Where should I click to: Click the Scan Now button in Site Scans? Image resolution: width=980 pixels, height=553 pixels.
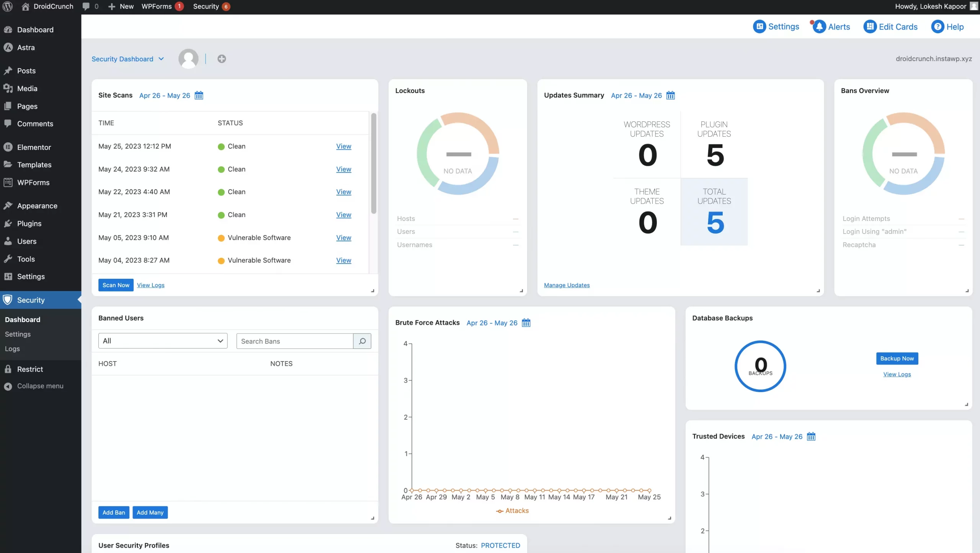tap(115, 284)
